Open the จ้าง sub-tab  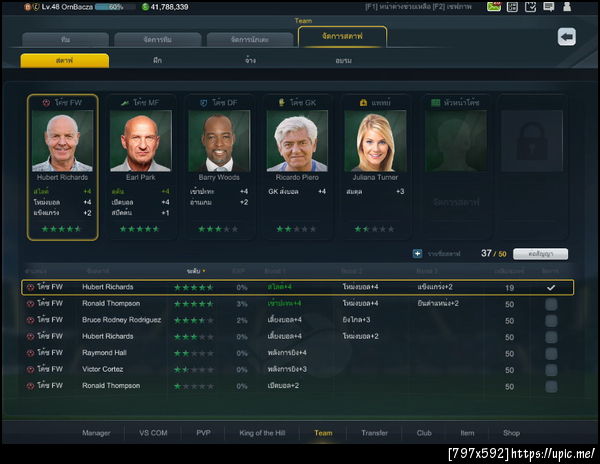[x=250, y=60]
